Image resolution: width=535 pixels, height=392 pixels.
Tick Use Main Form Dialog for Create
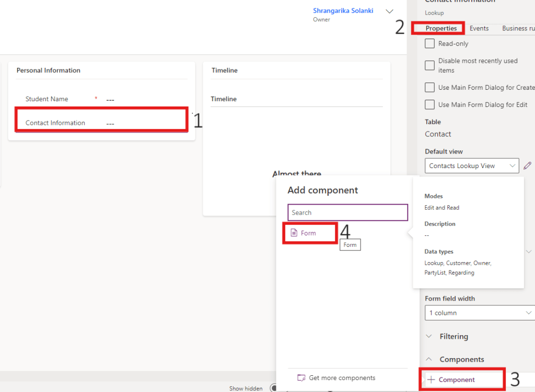429,87
